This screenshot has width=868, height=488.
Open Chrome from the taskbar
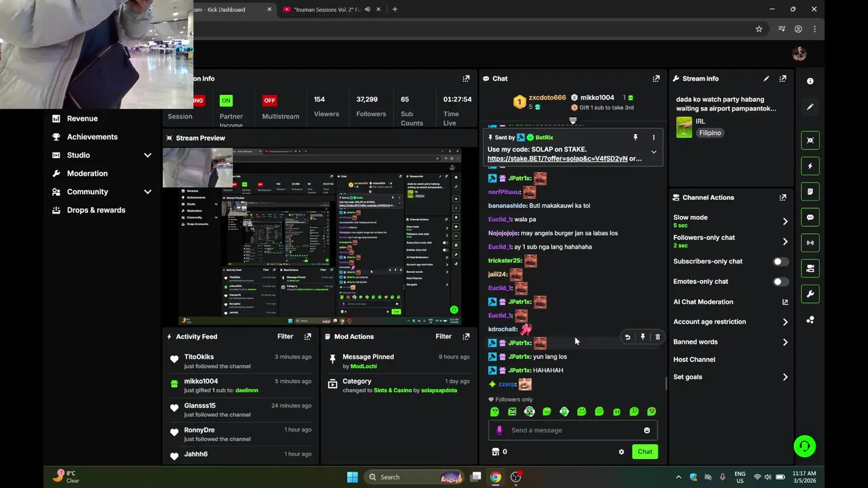click(496, 477)
